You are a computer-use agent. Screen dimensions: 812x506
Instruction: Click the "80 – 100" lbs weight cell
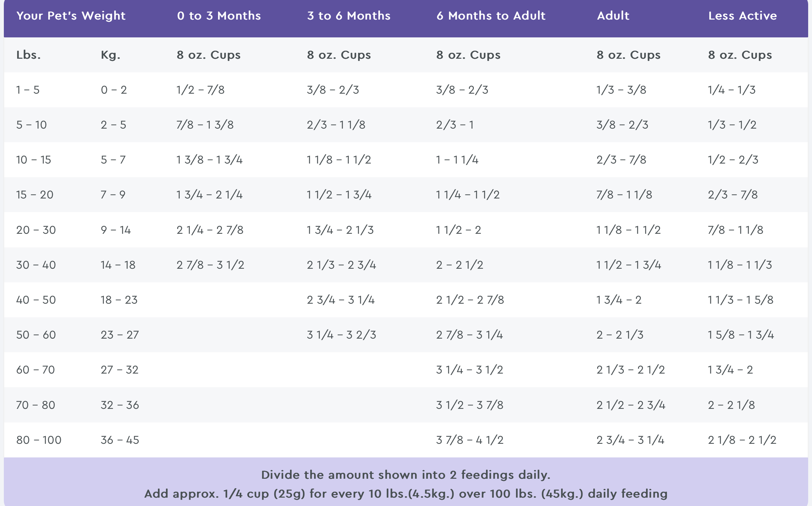coord(39,440)
